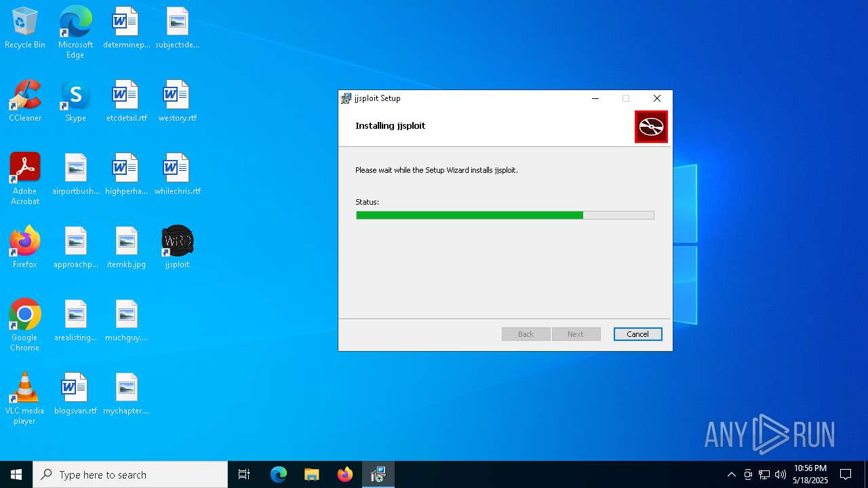The width and height of the screenshot is (868, 488).
Task: Open the volume control tray icon
Action: tap(781, 474)
